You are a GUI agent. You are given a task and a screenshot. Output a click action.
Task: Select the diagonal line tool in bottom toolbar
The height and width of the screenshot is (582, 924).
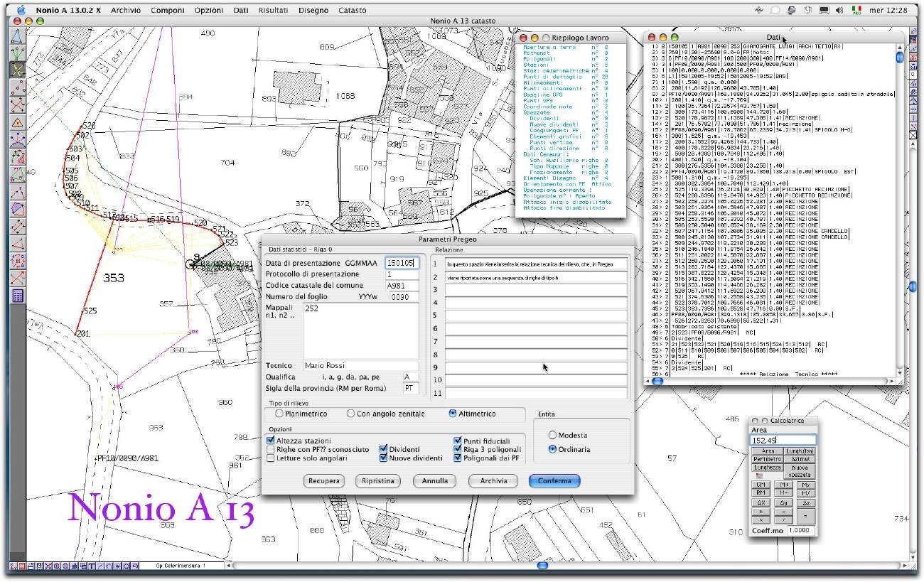pyautogui.click(x=100, y=566)
